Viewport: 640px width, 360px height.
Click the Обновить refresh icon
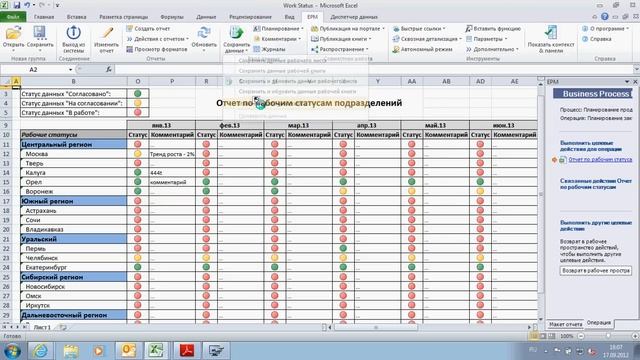point(204,33)
